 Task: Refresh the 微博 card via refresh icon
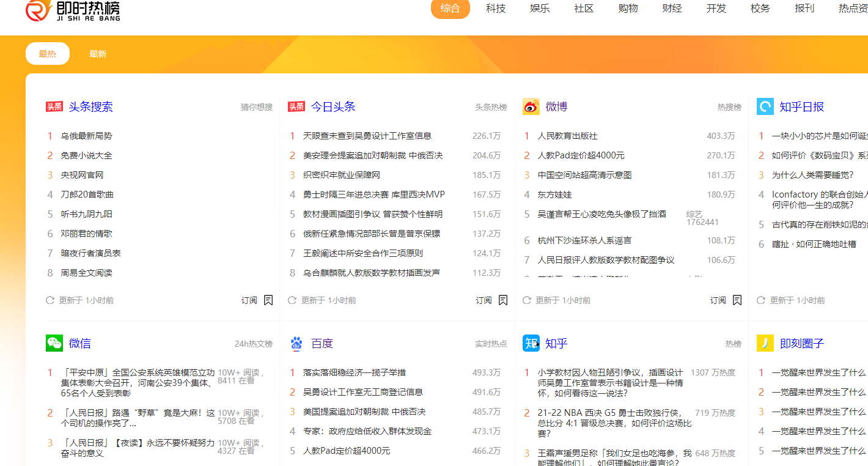527,300
